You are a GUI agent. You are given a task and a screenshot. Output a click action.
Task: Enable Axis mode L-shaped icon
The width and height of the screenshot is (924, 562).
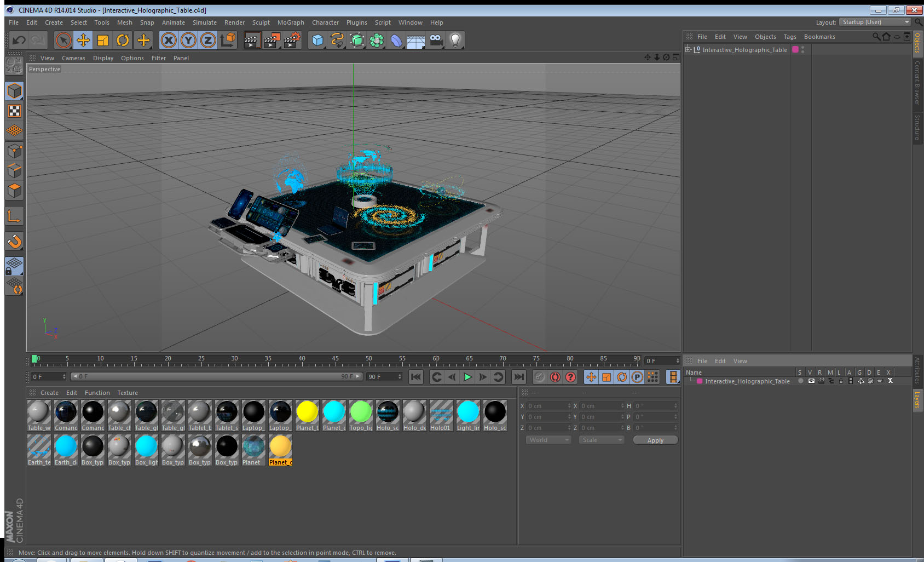point(14,216)
